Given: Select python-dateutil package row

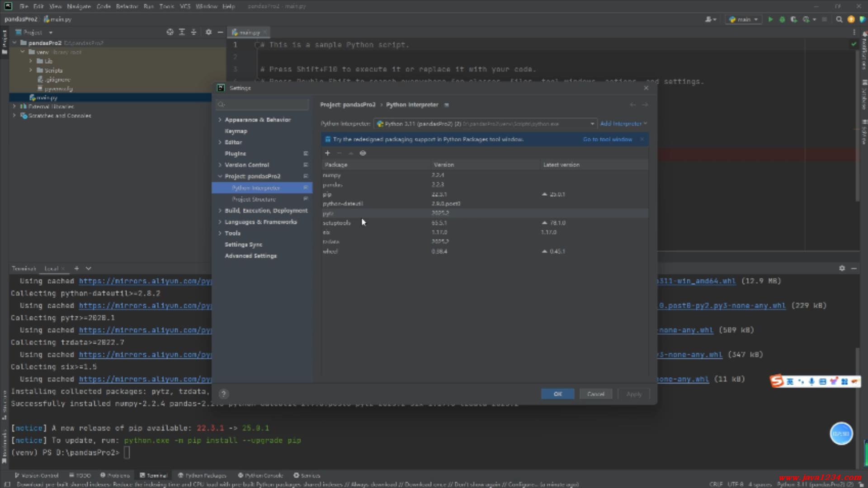Looking at the screenshot, I should [485, 204].
